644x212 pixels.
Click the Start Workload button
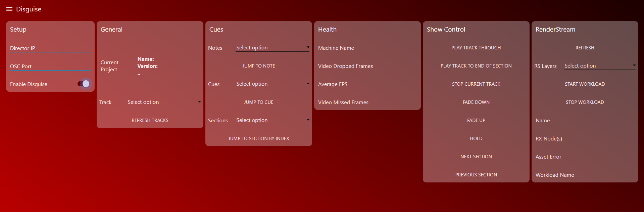click(x=585, y=84)
